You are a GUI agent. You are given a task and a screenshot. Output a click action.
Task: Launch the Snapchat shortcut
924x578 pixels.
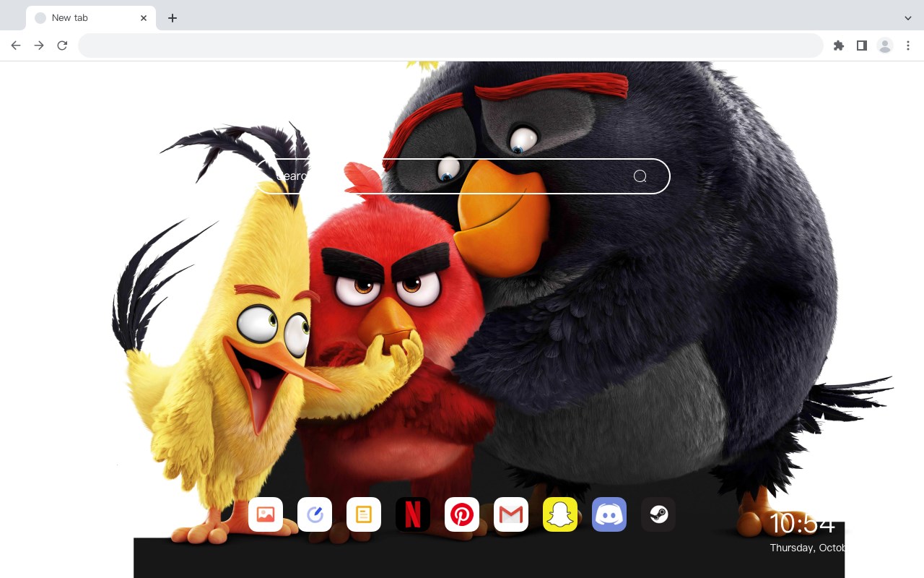(x=560, y=514)
